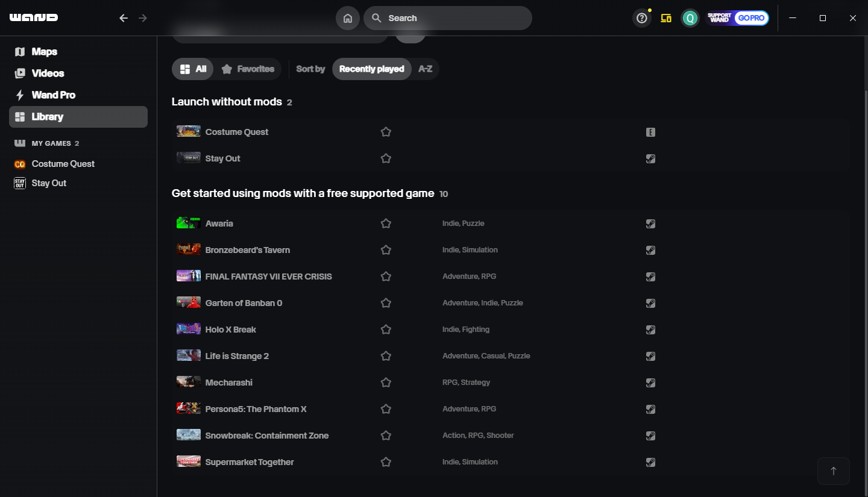The width and height of the screenshot is (868, 497).
Task: Click the yellow devices icon in header
Action: tap(666, 18)
